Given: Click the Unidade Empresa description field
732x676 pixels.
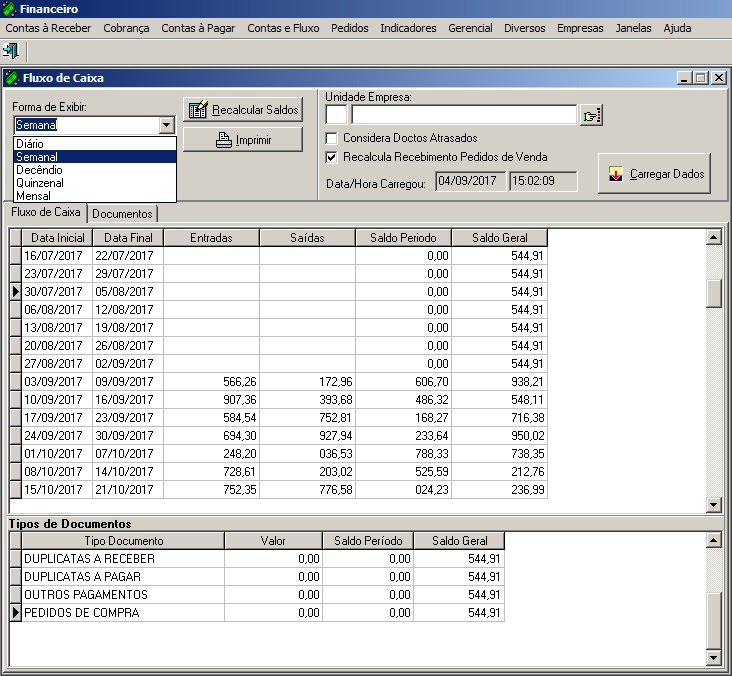Looking at the screenshot, I should pyautogui.click(x=463, y=116).
